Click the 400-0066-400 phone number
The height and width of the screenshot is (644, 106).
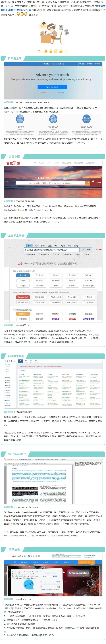pos(89,556)
